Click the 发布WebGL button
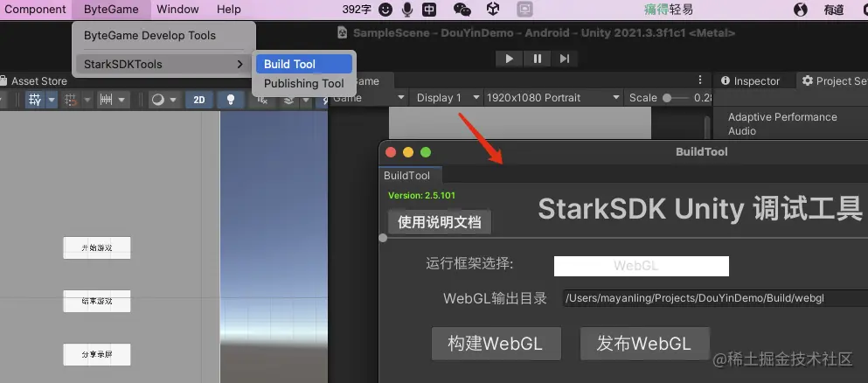868x383 pixels. (644, 344)
